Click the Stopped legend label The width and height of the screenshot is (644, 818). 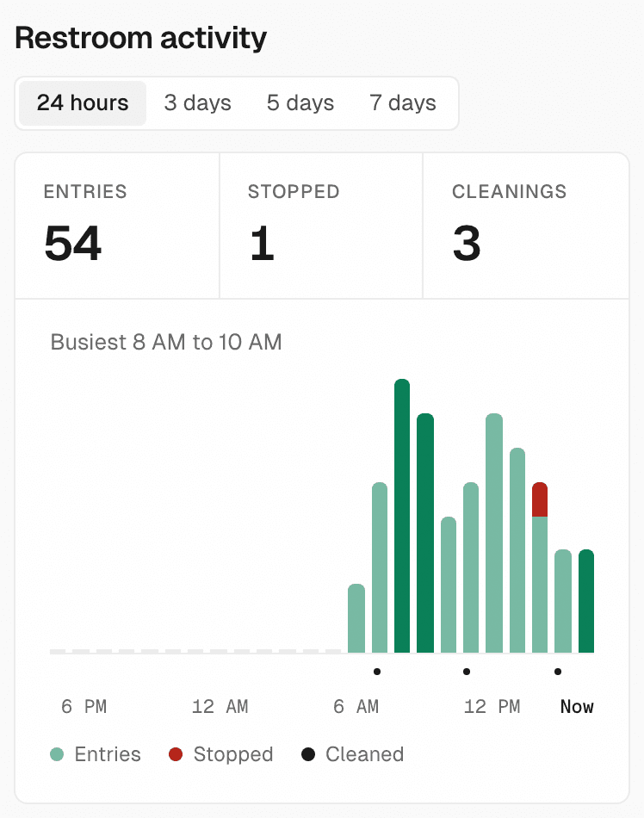tap(233, 754)
